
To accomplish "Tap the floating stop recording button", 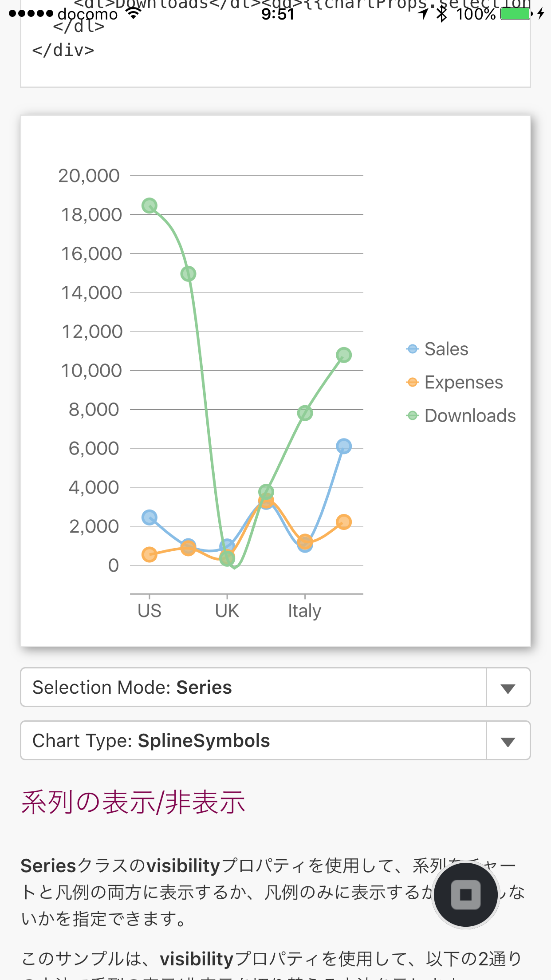I will pyautogui.click(x=466, y=894).
